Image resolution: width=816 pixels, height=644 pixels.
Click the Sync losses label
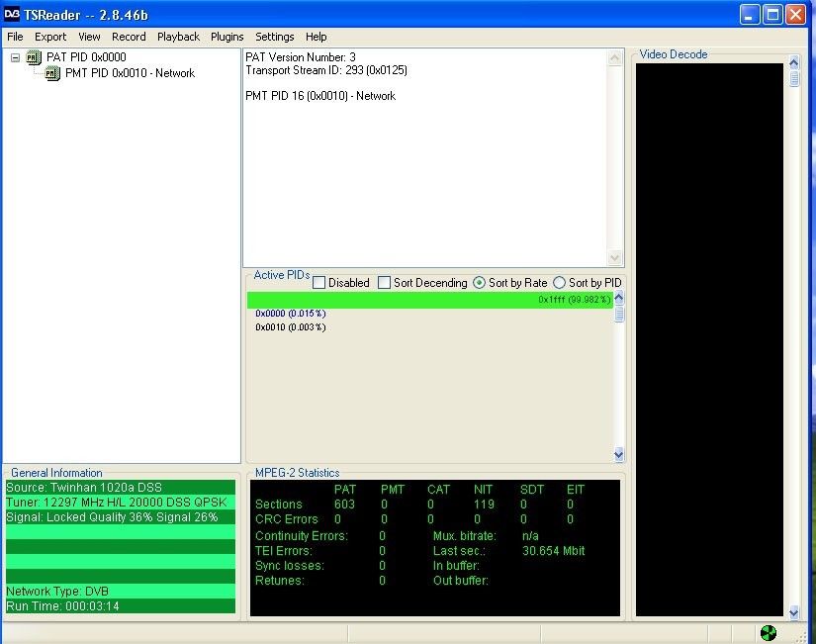click(290, 566)
